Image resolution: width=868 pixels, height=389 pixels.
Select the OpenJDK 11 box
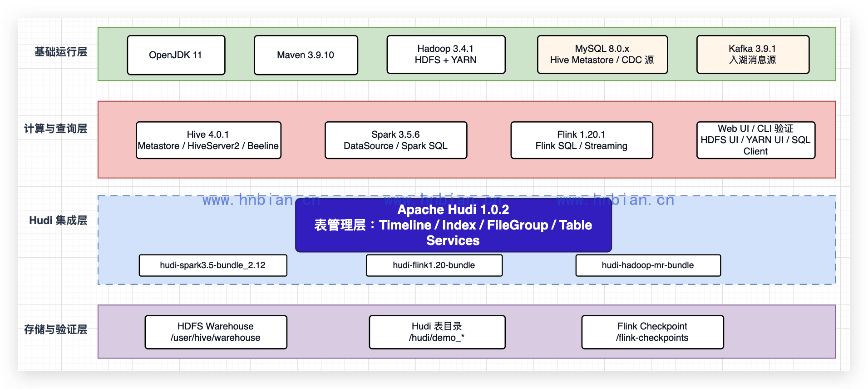pyautogui.click(x=176, y=55)
